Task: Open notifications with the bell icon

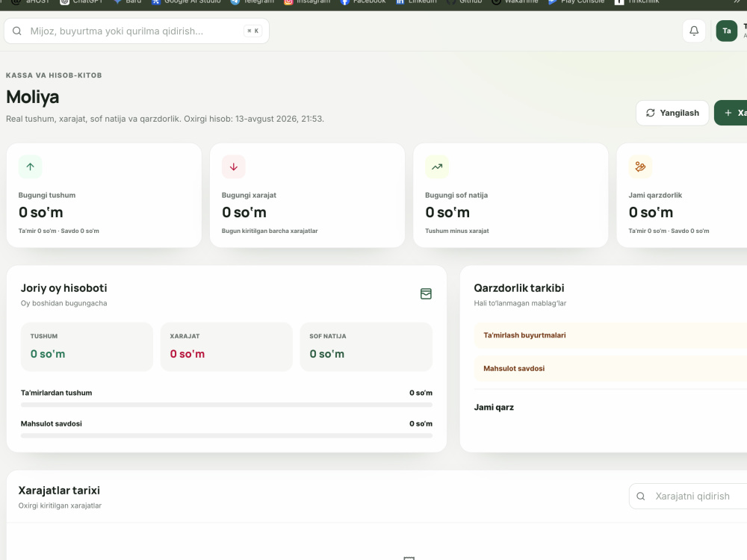Action: click(x=694, y=31)
